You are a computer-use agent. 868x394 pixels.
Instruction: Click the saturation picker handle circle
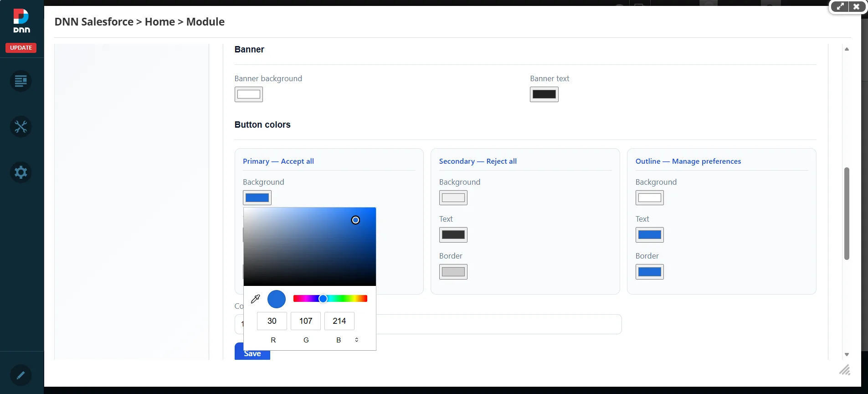(355, 220)
